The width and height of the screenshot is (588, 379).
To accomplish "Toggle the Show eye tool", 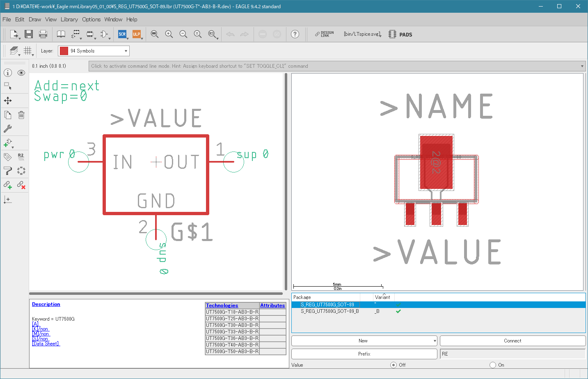I will tap(21, 73).
